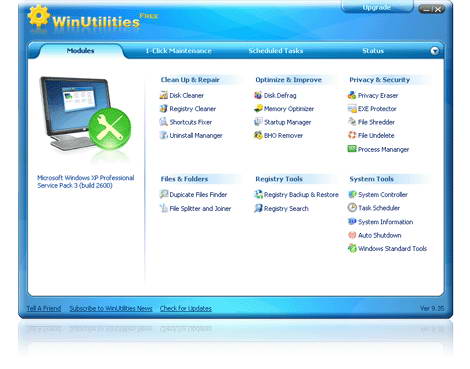Click the Auto Shutdown icon
The image size is (470, 369).
pos(352,235)
